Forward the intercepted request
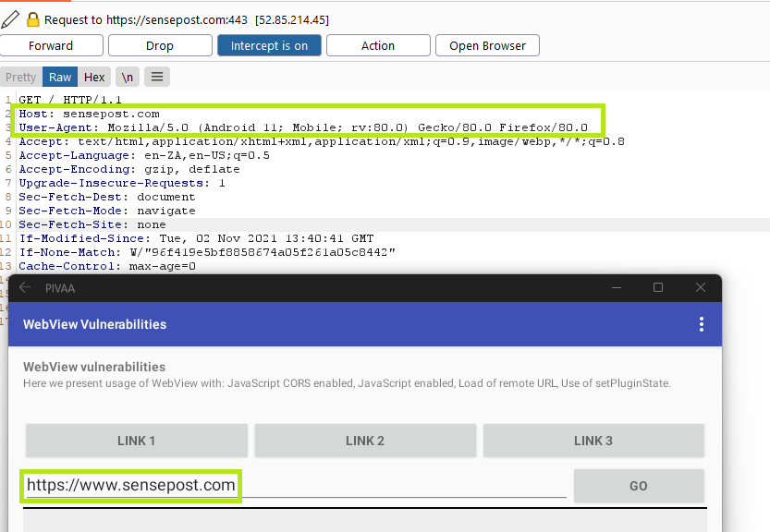 [51, 46]
